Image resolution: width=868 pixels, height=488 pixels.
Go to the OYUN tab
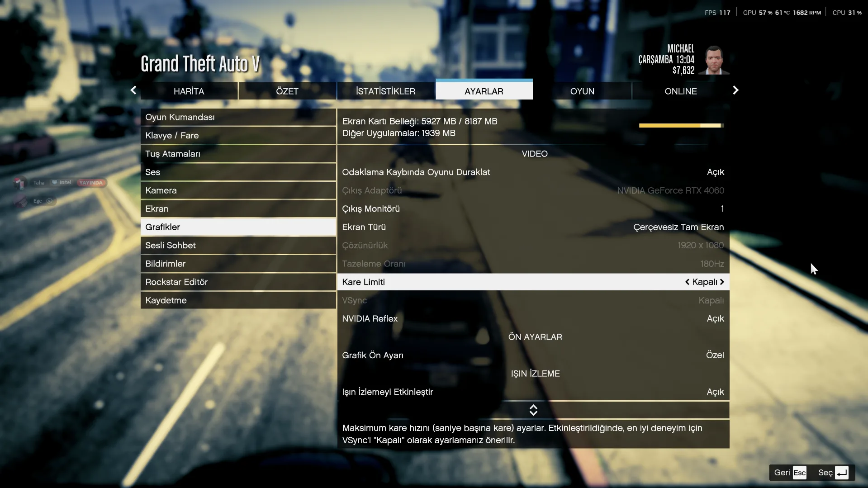click(582, 91)
